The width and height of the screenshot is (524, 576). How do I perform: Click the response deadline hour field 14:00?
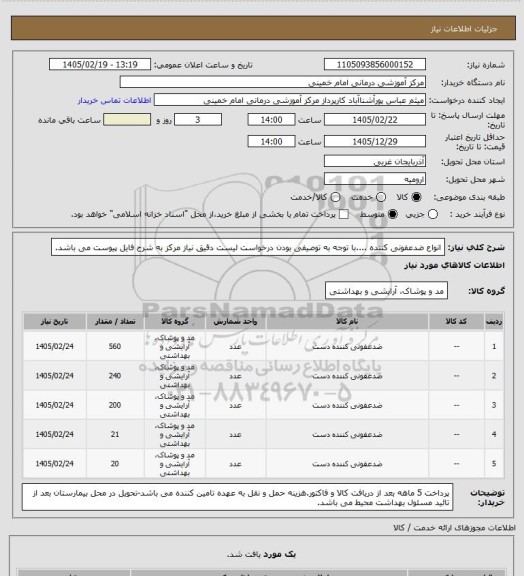pyautogui.click(x=272, y=120)
